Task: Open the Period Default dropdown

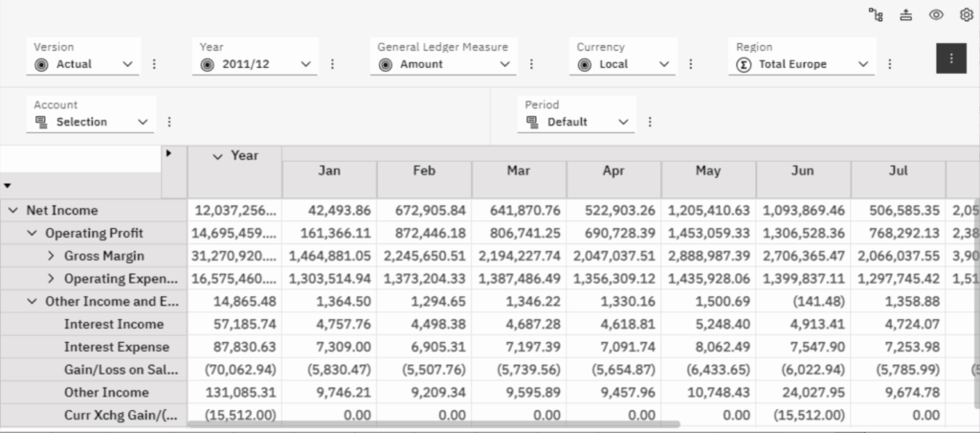Action: click(x=578, y=122)
